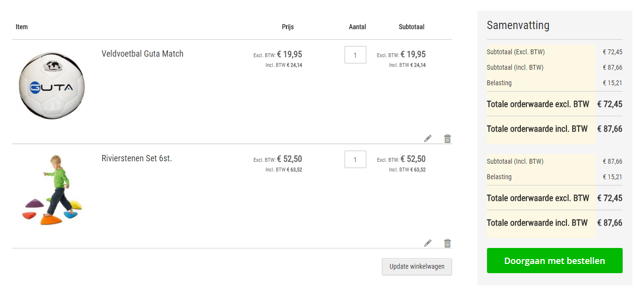Image resolution: width=644 pixels, height=293 pixels.
Task: Edit the Rivierstenen Set 6st. item with pencil
Action: pyautogui.click(x=427, y=243)
